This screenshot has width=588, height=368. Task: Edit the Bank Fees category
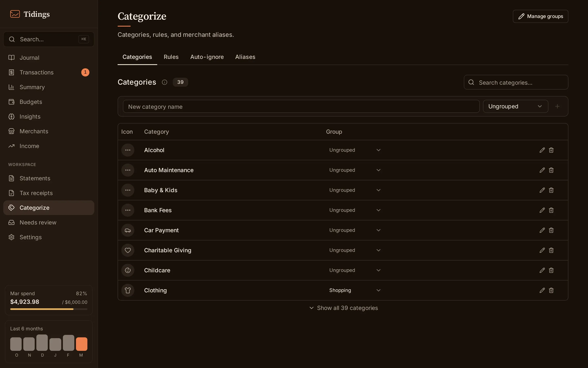pyautogui.click(x=542, y=210)
